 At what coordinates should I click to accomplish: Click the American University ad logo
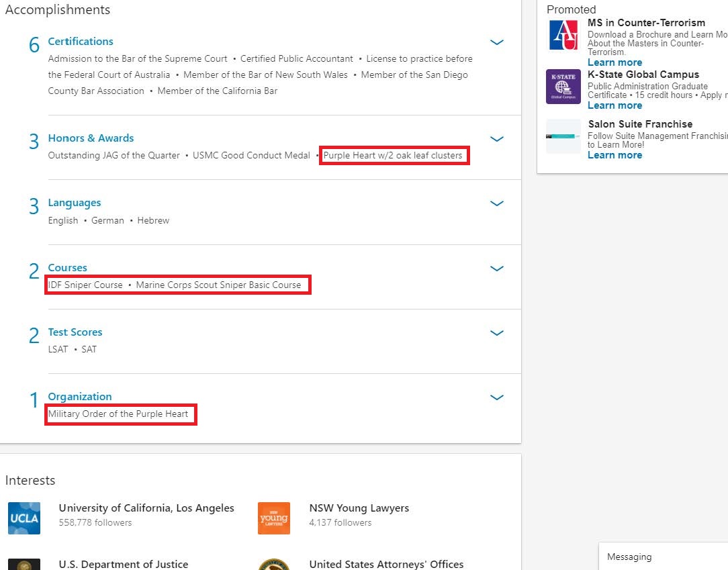563,36
